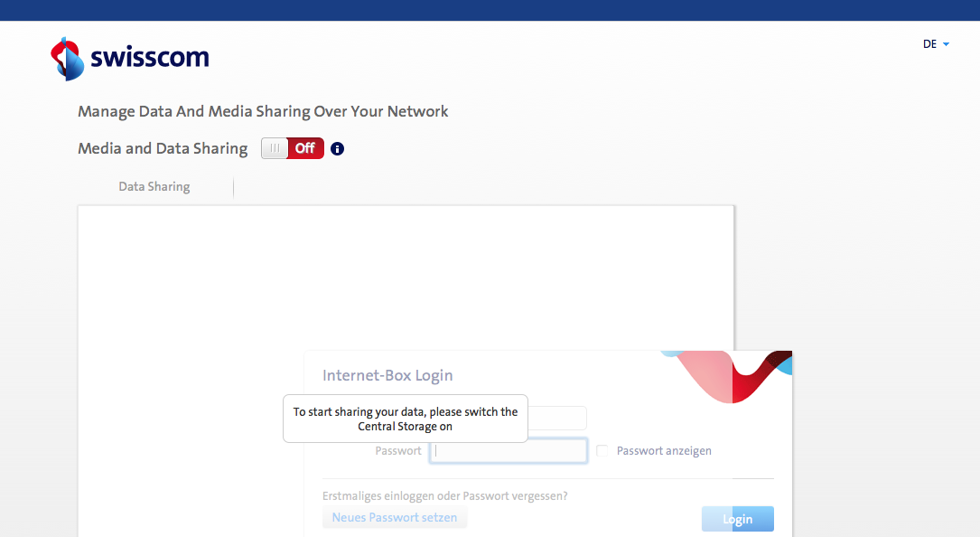980x537 pixels.
Task: Switch to the Data Sharing tab
Action: 154,187
